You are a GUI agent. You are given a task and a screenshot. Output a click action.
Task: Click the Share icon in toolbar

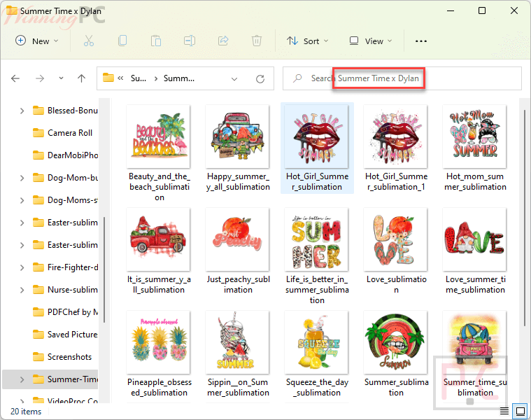pos(223,41)
